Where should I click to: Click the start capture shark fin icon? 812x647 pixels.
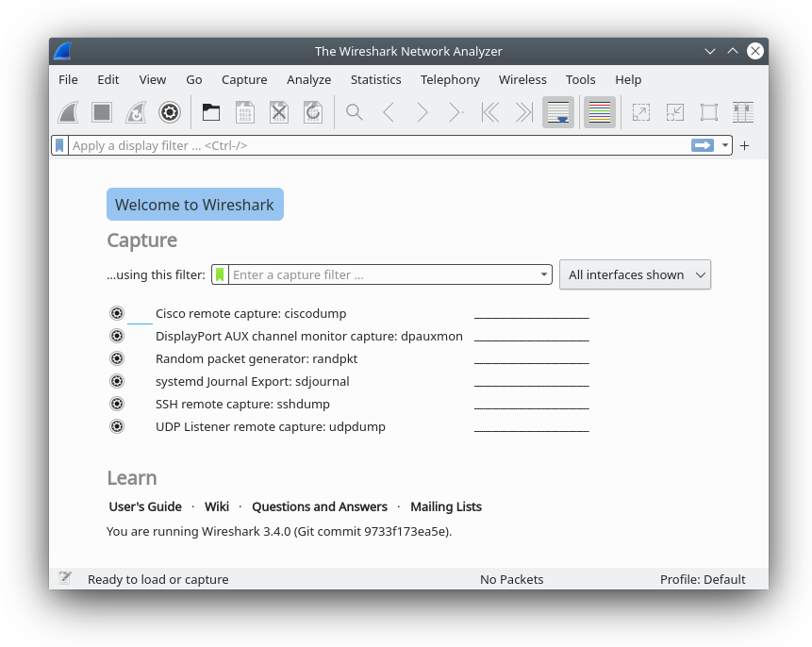[68, 112]
